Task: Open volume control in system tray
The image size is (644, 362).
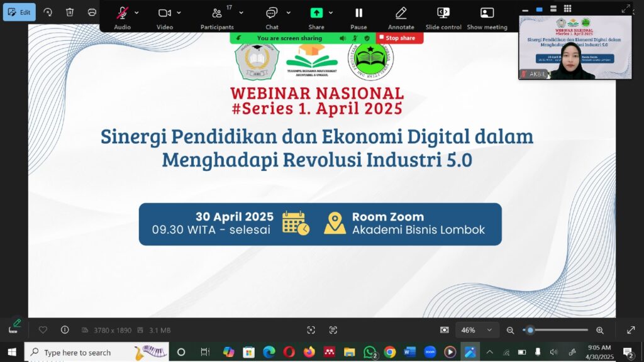Action: [553, 352]
